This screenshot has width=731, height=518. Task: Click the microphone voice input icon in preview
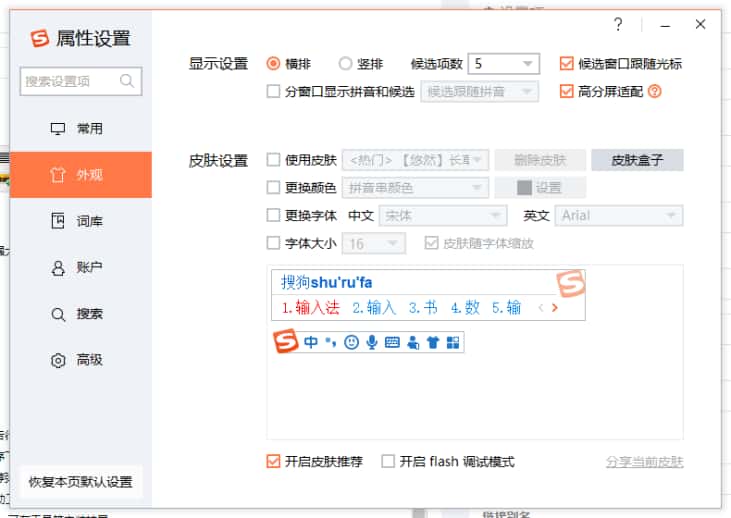372,342
